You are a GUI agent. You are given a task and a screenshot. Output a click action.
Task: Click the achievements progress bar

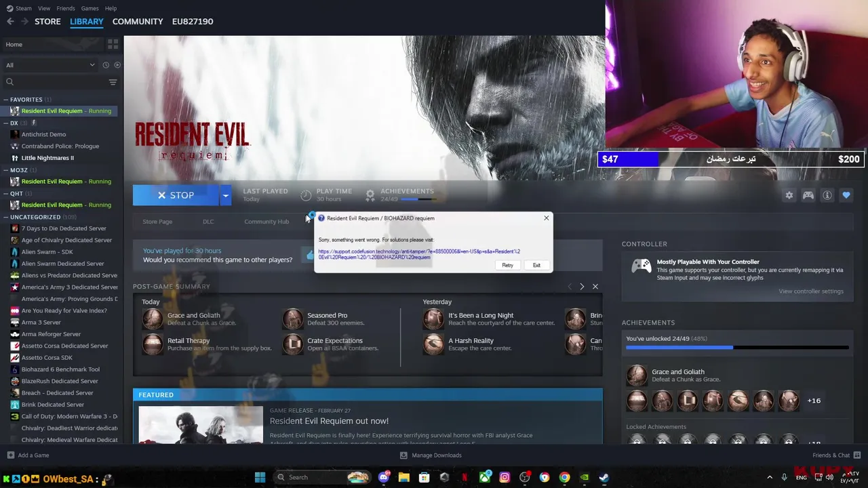coord(737,348)
